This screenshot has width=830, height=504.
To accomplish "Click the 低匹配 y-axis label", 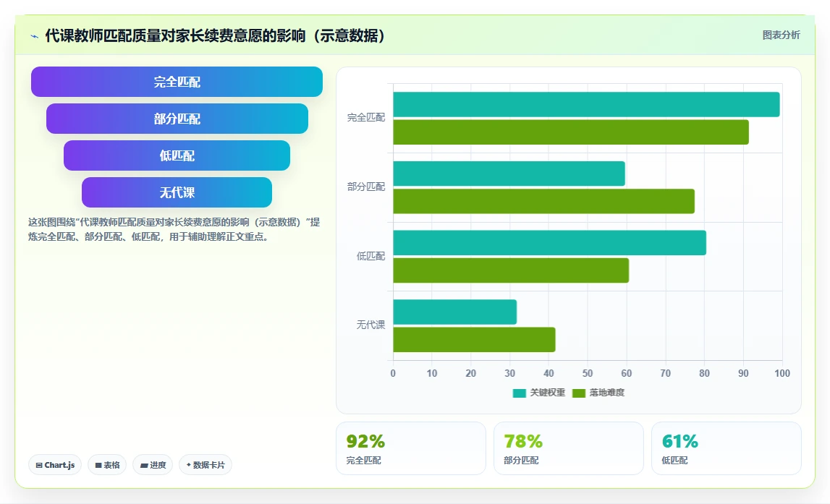I will point(370,256).
